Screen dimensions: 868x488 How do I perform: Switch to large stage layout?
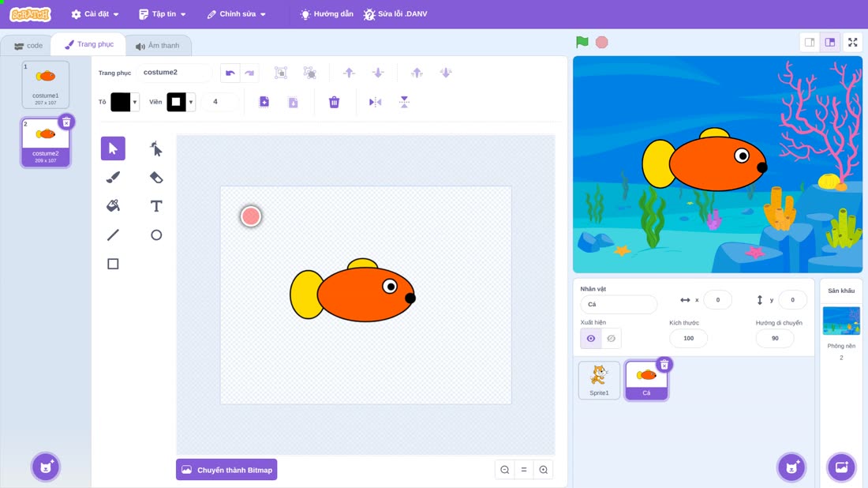tap(830, 42)
